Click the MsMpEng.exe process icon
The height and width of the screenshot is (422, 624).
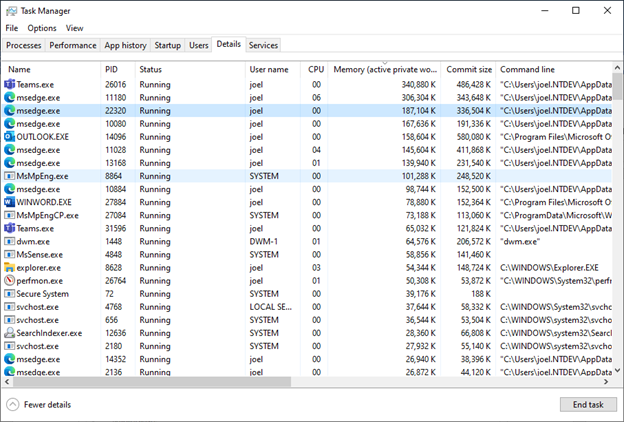point(9,176)
